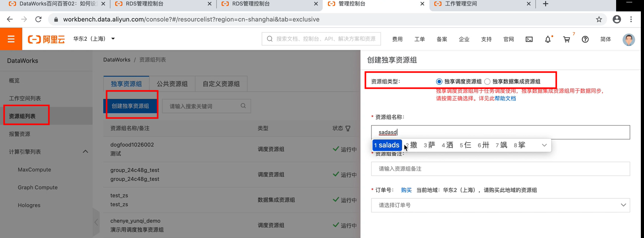Open the notifications bell
The image size is (644, 238).
[548, 39]
